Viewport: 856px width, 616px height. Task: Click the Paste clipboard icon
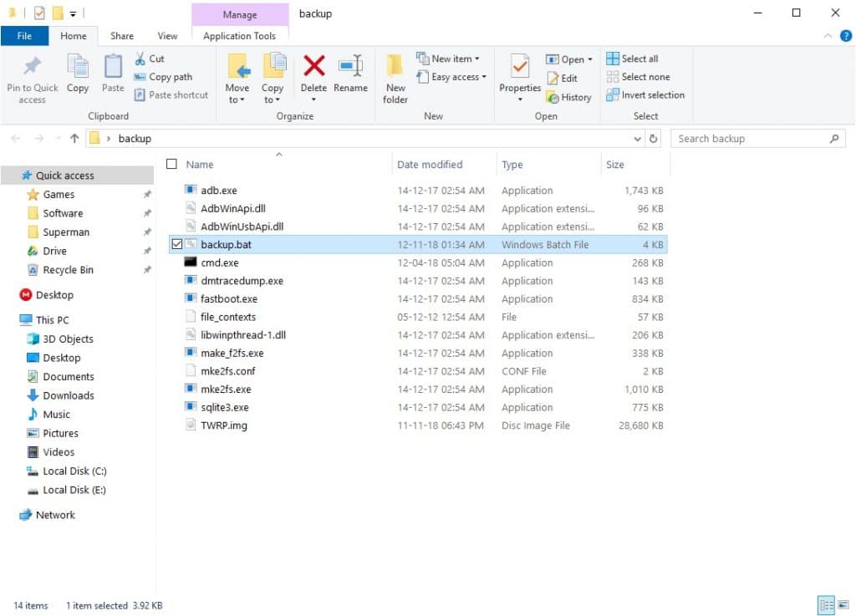click(x=113, y=66)
